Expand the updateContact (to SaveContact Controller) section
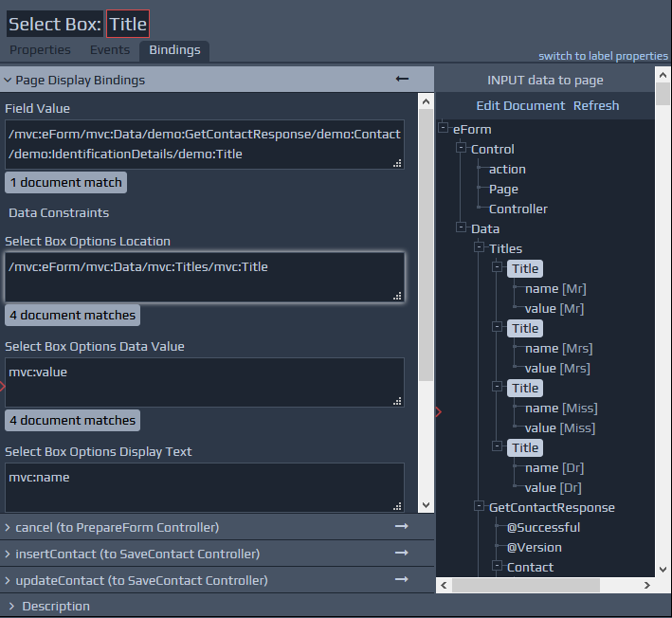The image size is (672, 618). pos(8,580)
